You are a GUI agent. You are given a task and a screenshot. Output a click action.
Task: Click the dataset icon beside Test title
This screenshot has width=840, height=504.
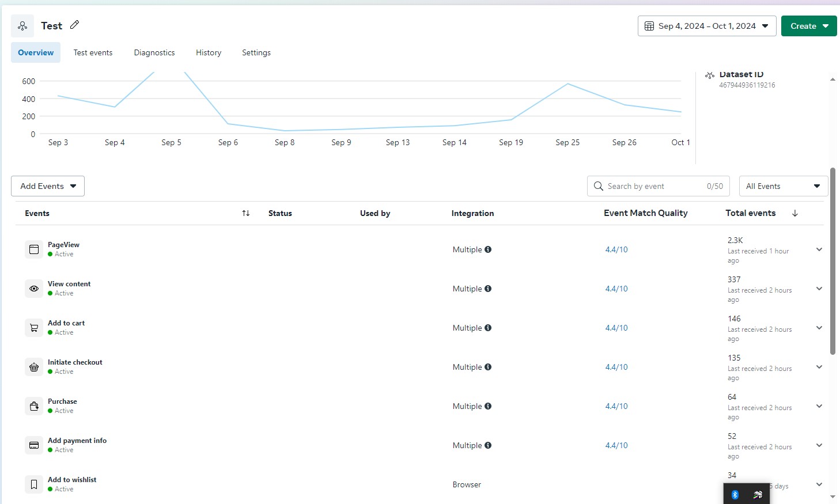click(22, 26)
